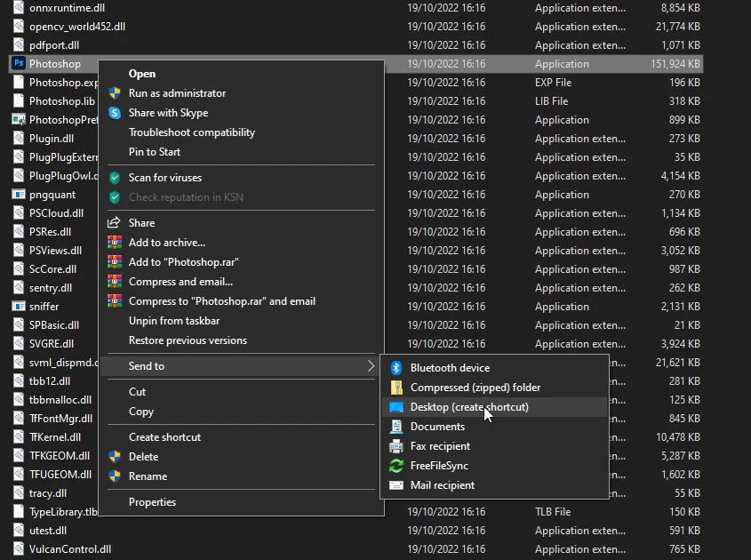Click Add to archive... entry
The image size is (751, 560).
(x=241, y=243)
